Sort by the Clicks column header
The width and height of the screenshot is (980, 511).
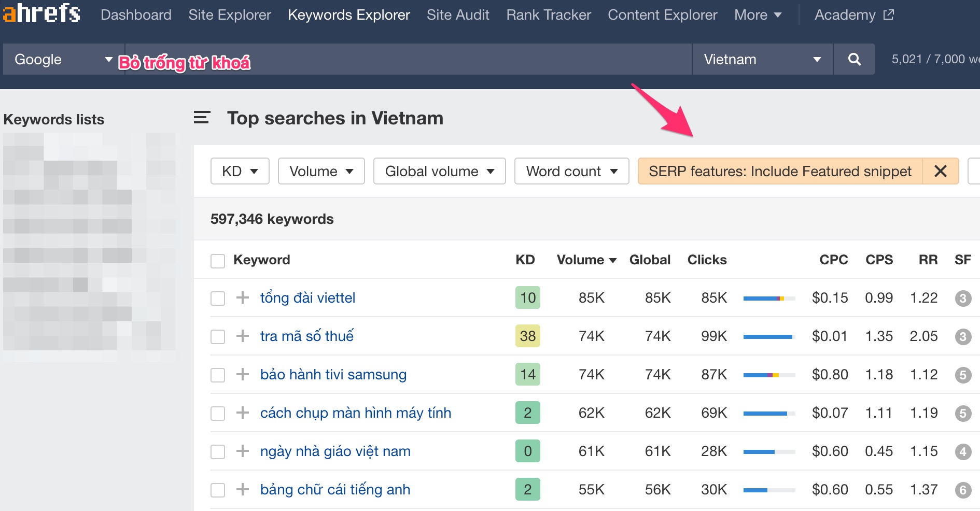click(x=707, y=260)
